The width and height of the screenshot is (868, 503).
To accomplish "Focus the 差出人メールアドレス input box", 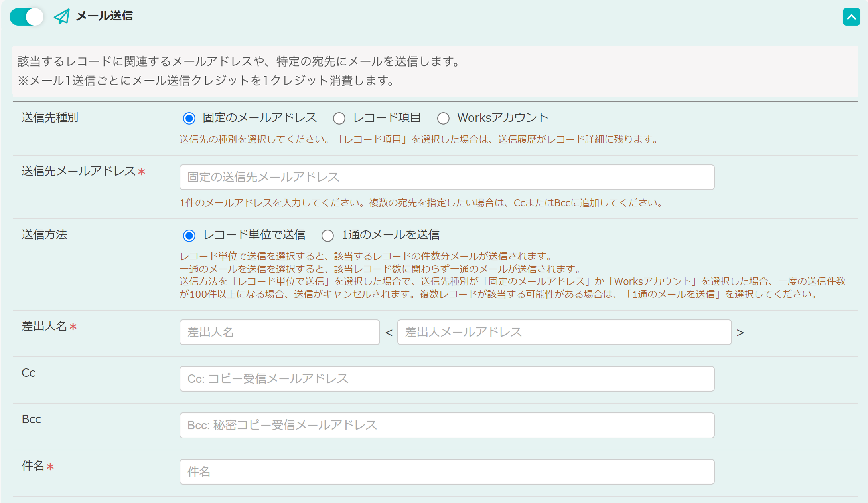I will (564, 332).
